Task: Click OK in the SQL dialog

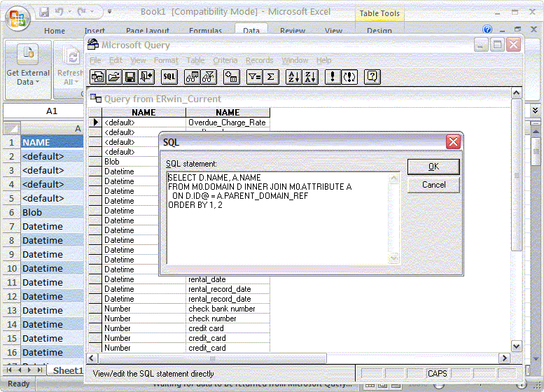Action: pos(433,167)
